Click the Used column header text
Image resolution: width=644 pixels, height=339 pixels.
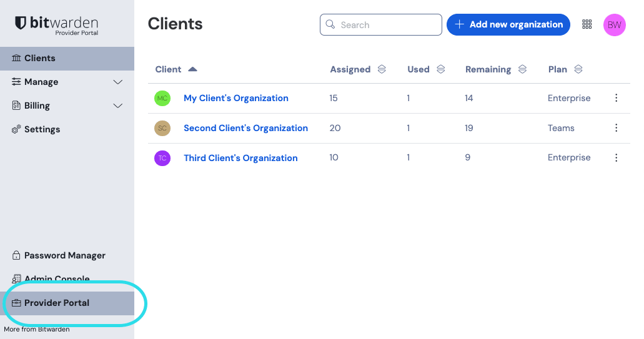418,69
